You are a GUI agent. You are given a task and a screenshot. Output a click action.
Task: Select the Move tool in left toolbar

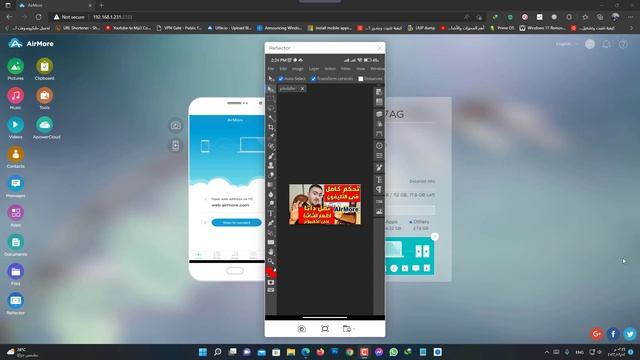[x=271, y=89]
